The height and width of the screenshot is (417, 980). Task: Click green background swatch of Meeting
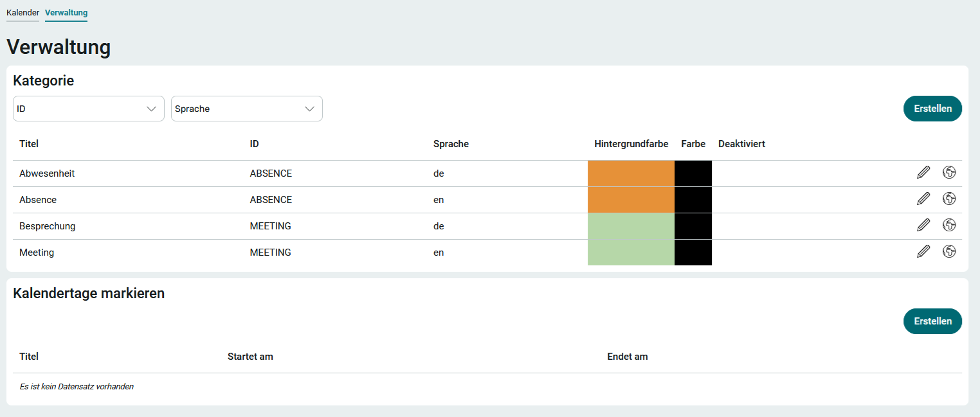[631, 253]
